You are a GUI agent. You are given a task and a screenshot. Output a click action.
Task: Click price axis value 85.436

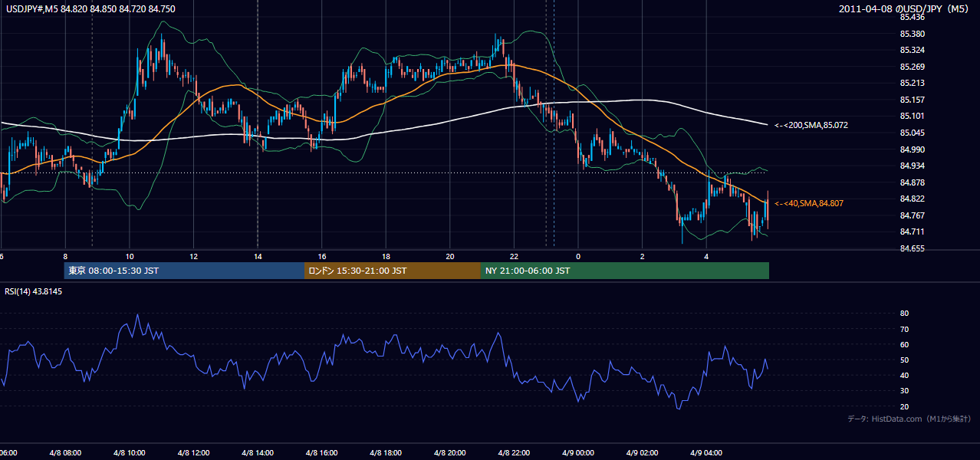coord(912,17)
